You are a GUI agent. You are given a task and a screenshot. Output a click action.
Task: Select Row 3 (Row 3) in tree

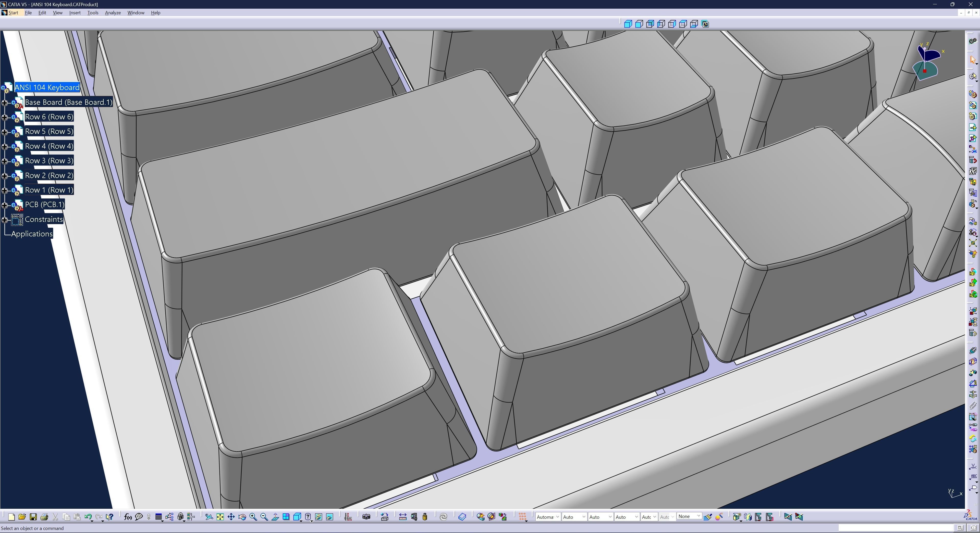(49, 161)
